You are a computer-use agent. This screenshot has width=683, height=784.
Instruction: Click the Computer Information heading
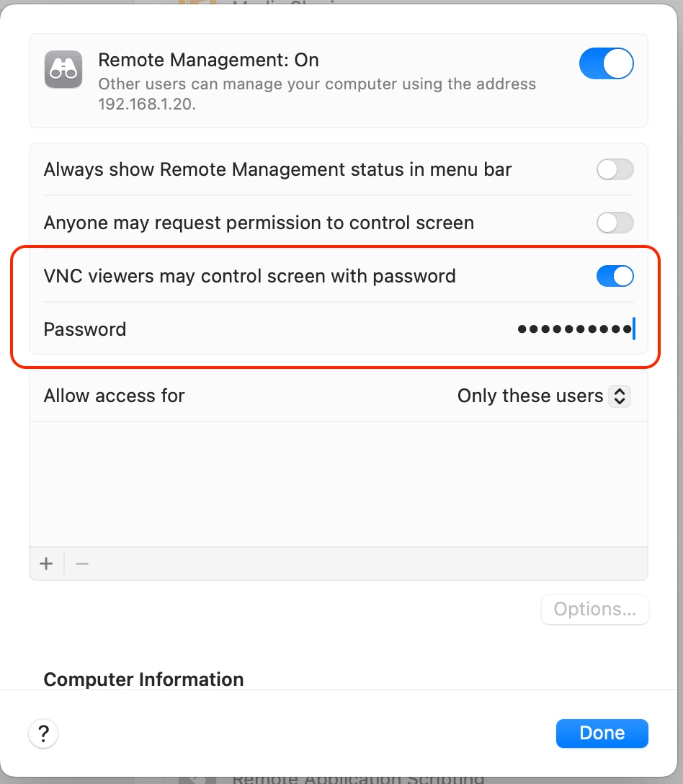143,680
